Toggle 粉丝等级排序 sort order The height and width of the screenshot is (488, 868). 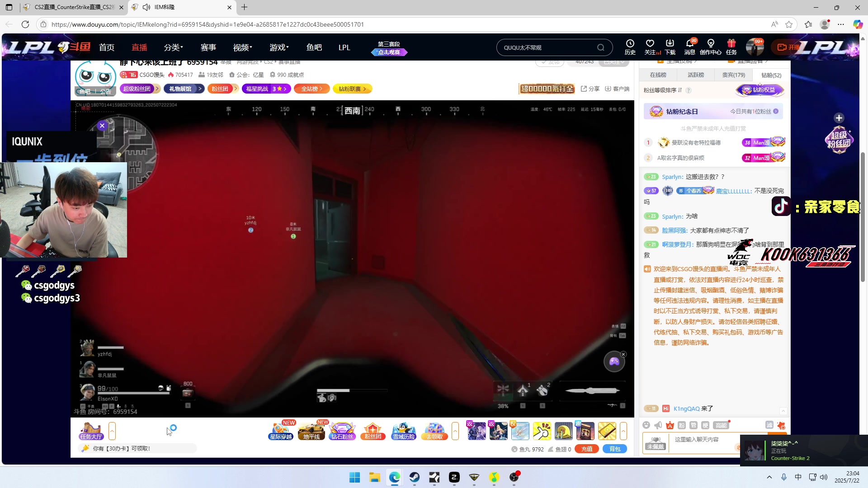click(x=663, y=90)
